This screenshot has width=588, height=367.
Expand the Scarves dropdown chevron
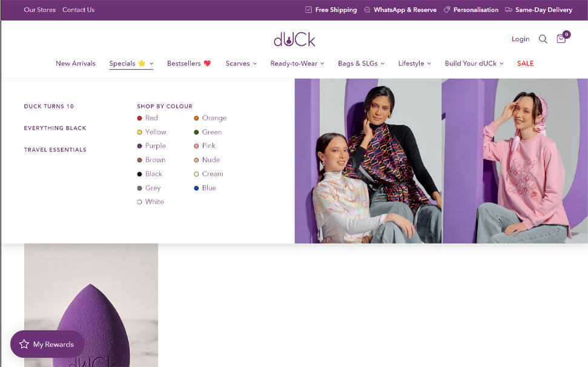[x=254, y=64]
